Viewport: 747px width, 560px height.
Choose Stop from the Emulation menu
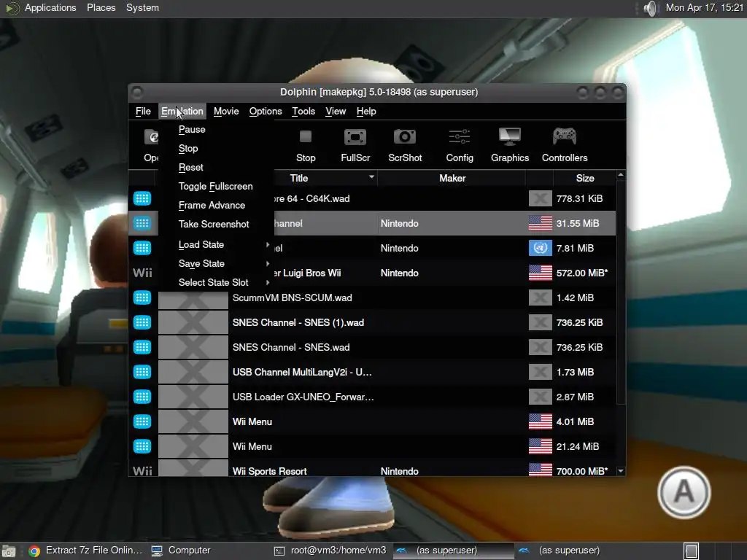(188, 149)
